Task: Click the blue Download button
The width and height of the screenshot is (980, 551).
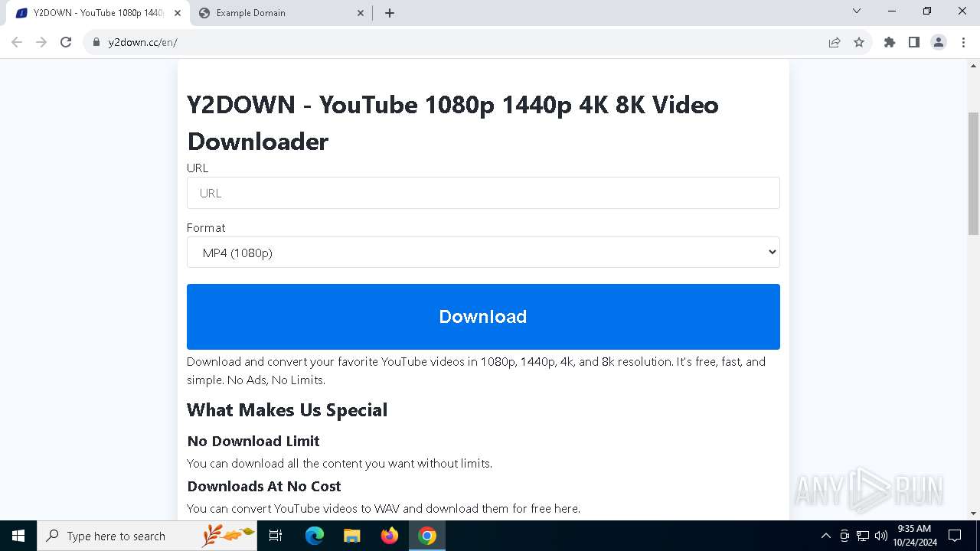Action: coord(483,317)
